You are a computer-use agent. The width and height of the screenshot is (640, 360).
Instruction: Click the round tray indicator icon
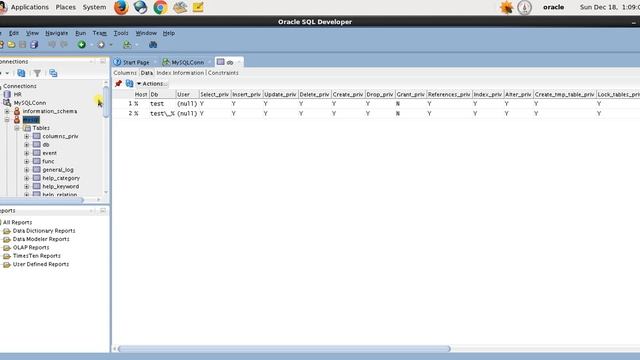pos(524,7)
